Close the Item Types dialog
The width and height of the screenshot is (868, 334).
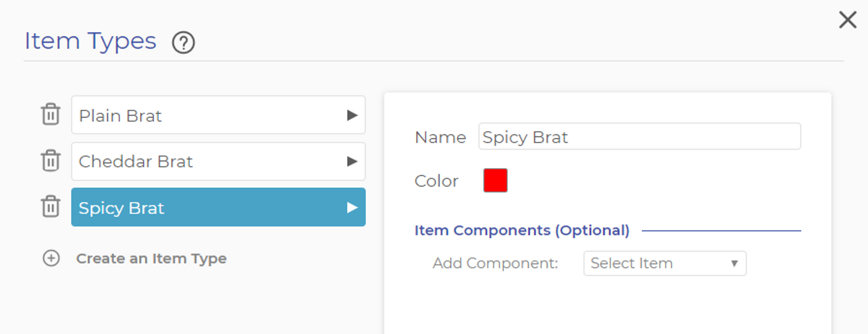[x=847, y=20]
